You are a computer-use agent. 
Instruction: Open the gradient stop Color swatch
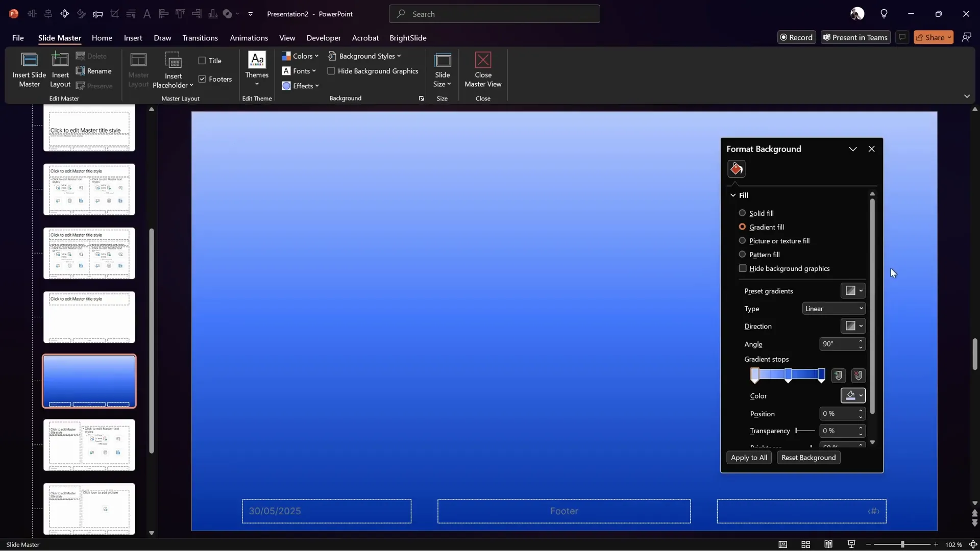(x=853, y=395)
